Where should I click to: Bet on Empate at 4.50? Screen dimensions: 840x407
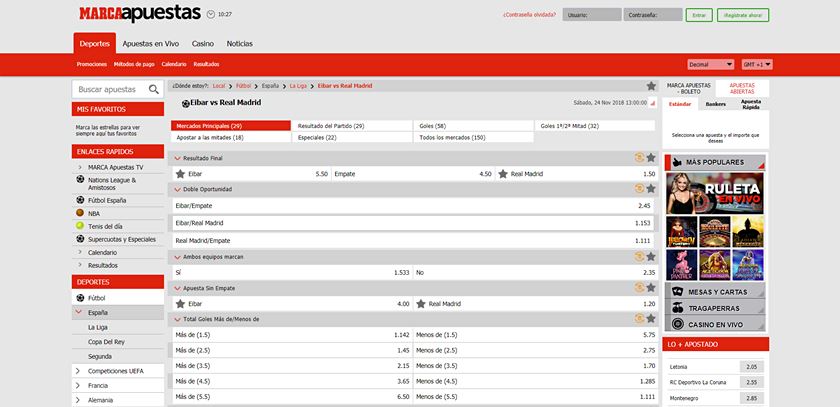click(x=412, y=174)
